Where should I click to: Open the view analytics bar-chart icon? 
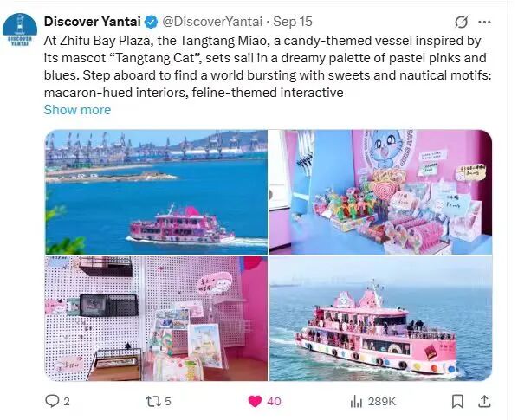click(356, 401)
